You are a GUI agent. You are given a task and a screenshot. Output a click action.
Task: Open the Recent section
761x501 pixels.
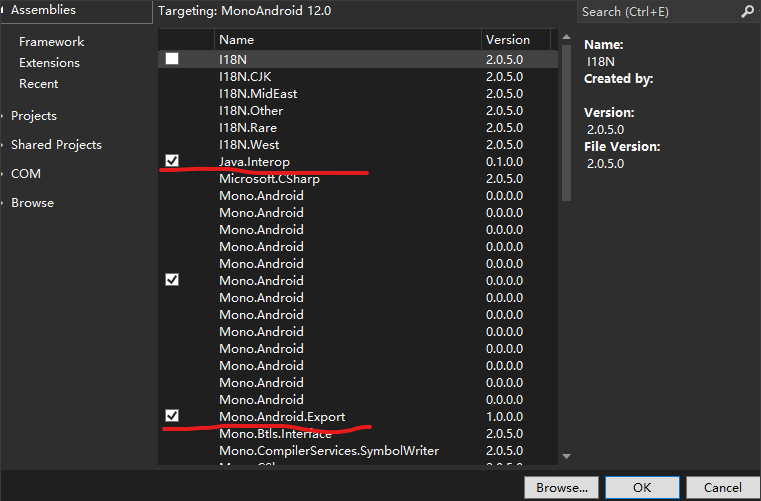(x=38, y=84)
